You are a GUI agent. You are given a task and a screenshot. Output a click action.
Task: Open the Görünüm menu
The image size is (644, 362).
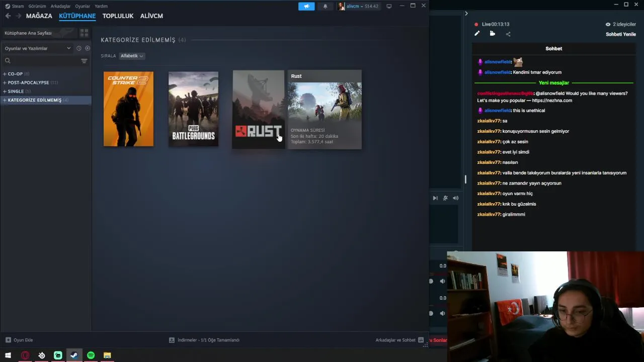point(37,6)
